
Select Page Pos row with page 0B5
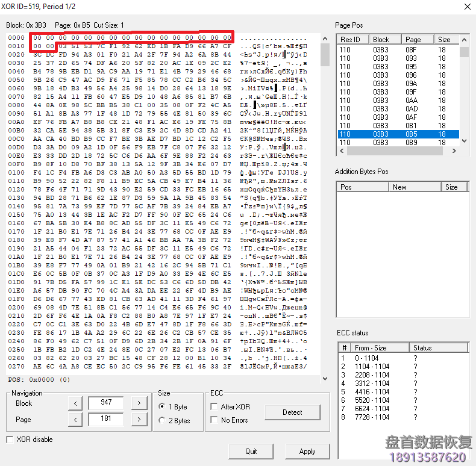[398, 134]
